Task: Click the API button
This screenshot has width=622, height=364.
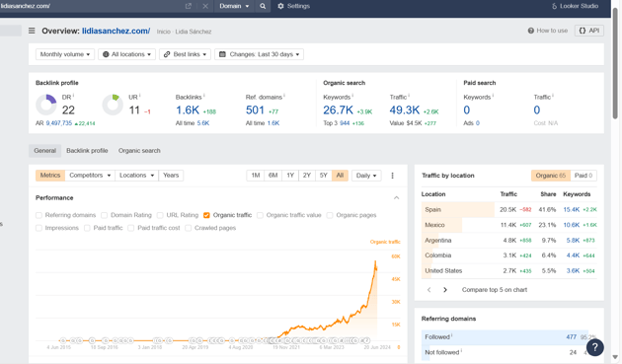Action: [589, 31]
